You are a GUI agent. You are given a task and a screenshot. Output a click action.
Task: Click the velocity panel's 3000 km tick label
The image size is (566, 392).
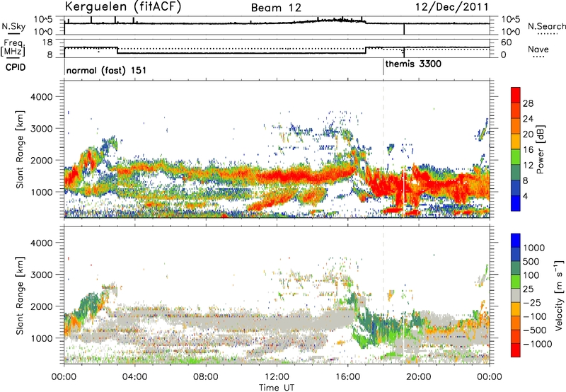[41, 275]
